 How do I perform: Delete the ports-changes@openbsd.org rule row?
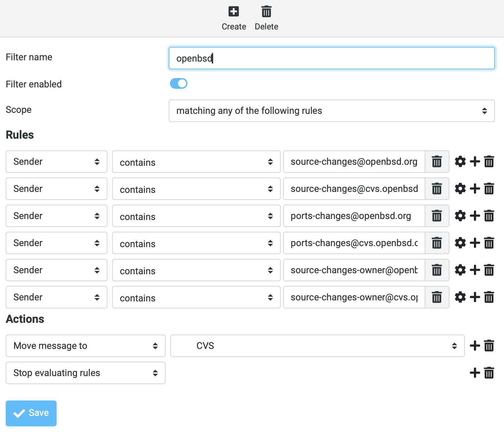coord(489,216)
